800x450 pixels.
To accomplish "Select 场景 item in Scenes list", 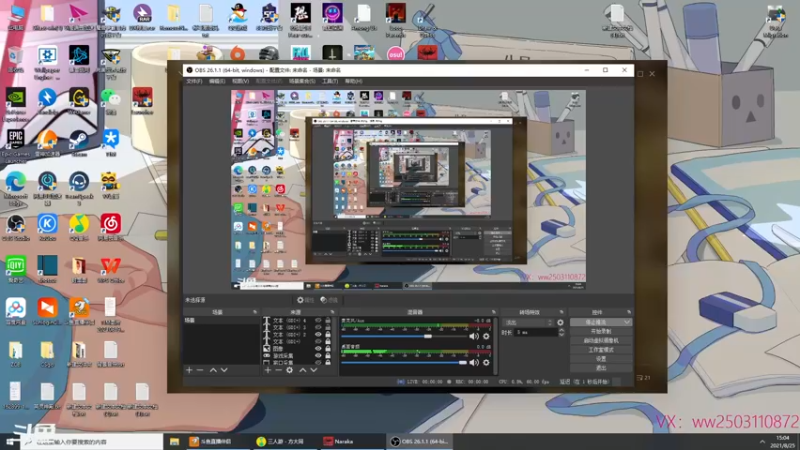I will [x=221, y=320].
